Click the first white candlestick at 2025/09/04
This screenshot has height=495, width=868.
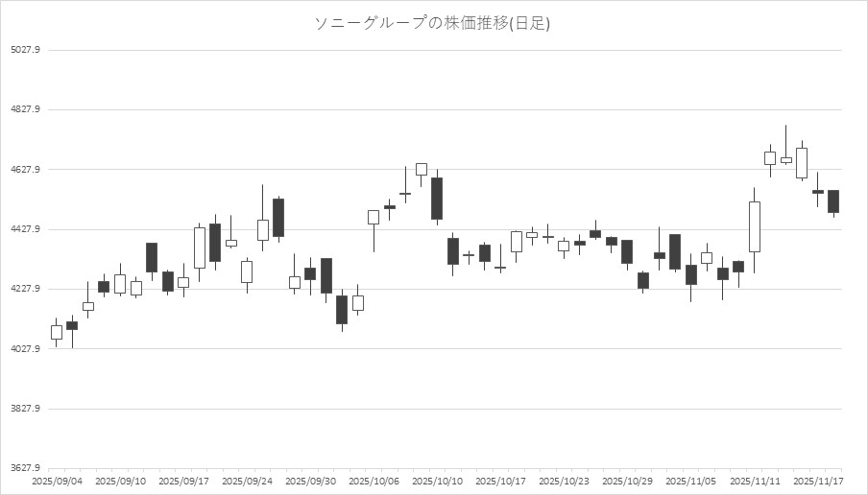57,332
